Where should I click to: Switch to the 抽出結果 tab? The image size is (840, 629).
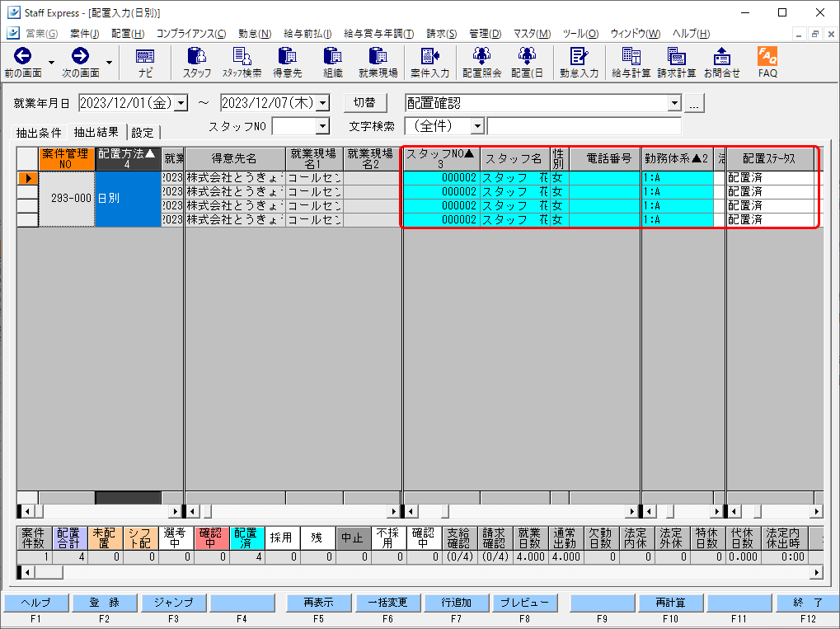pyautogui.click(x=96, y=132)
